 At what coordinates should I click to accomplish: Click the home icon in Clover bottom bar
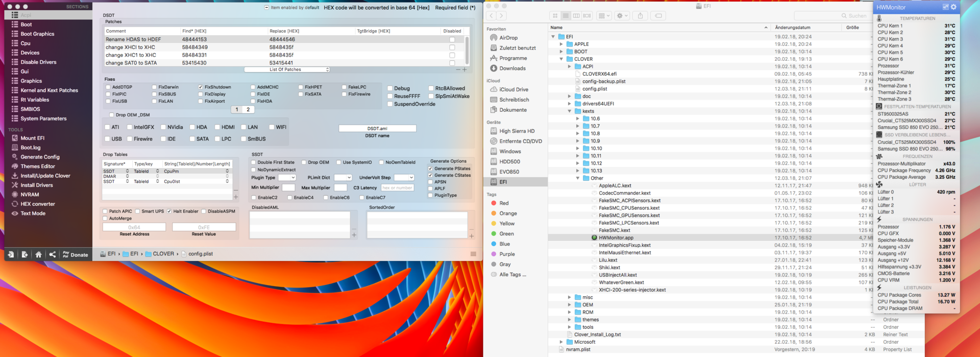[38, 254]
